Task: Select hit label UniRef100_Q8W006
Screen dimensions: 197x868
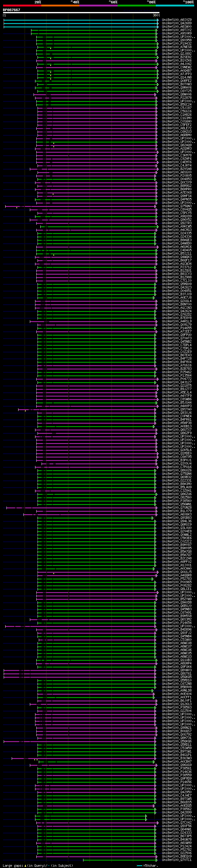Action: (x=177, y=94)
